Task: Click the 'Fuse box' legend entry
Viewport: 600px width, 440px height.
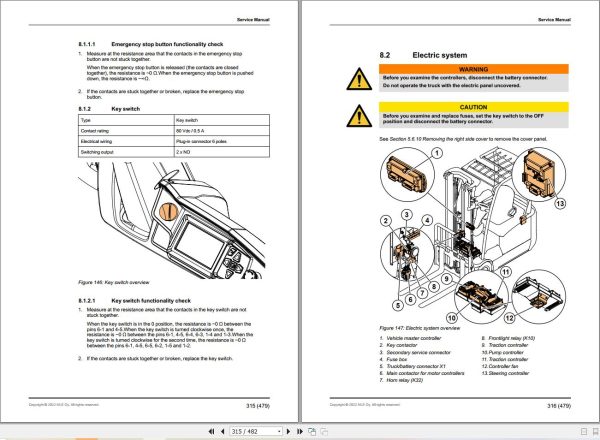Action: click(x=393, y=360)
